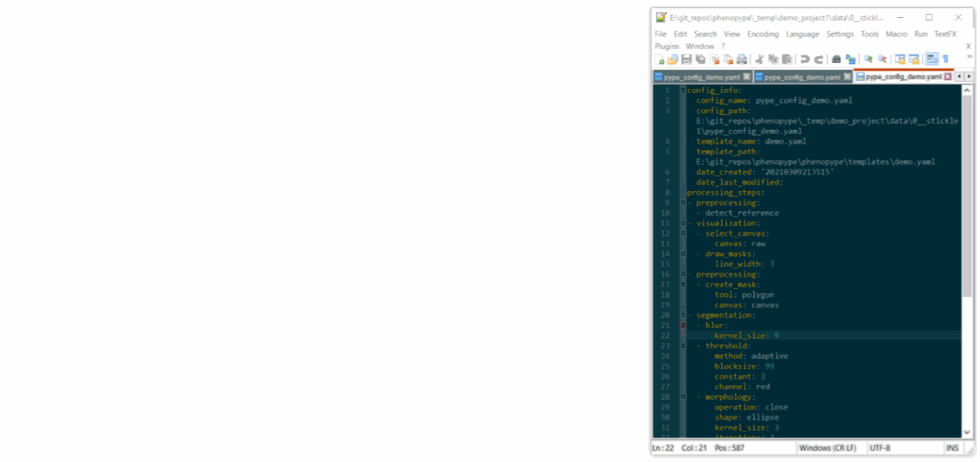Click the X beside the menu bar
This screenshot has width=980, height=462.
[969, 47]
